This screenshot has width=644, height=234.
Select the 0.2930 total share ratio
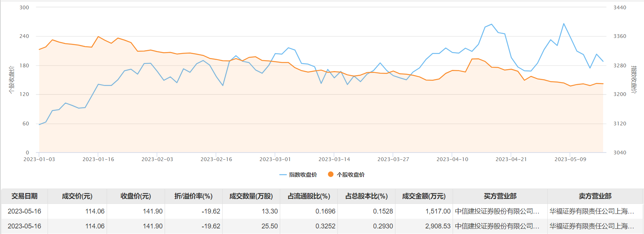pyautogui.click(x=383, y=226)
